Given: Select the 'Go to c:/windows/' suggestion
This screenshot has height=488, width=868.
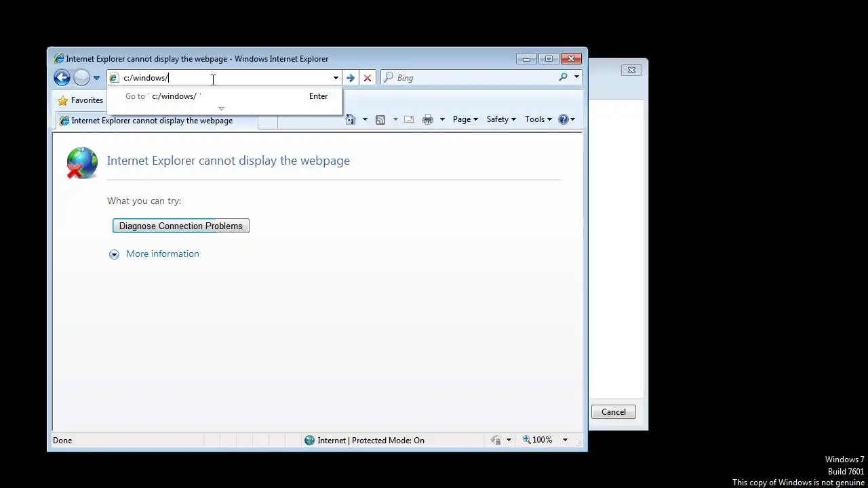Looking at the screenshot, I should point(224,96).
